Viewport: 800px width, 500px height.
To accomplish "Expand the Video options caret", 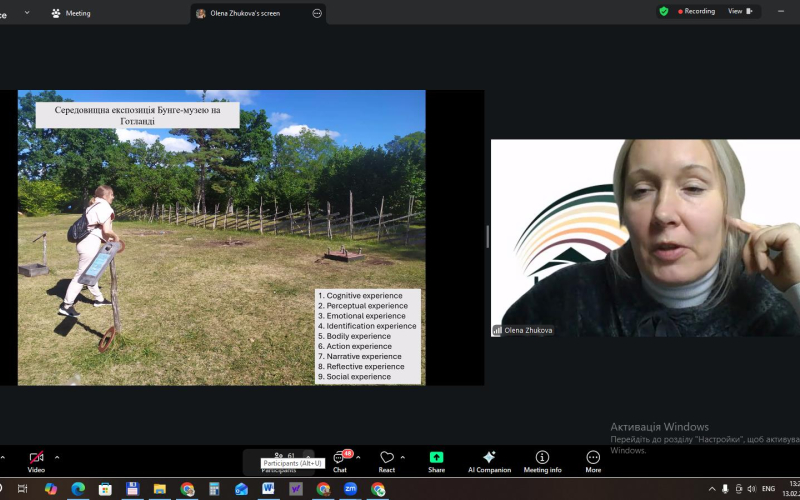I will (x=57, y=457).
